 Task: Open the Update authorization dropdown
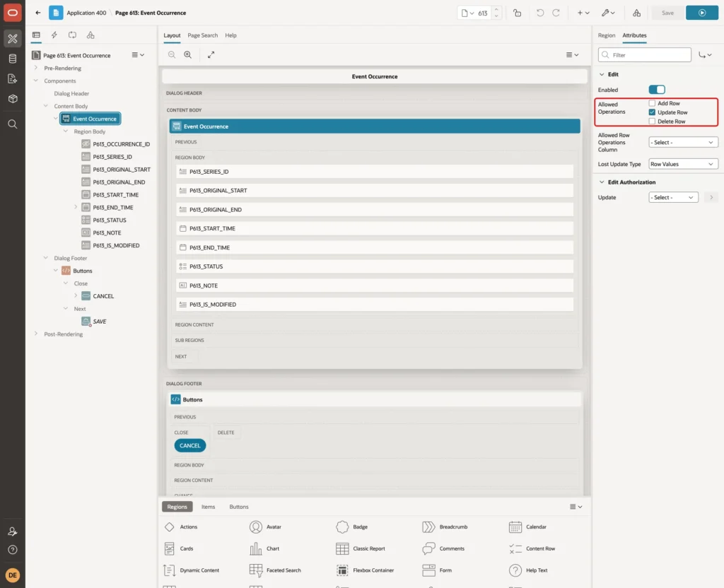point(673,197)
